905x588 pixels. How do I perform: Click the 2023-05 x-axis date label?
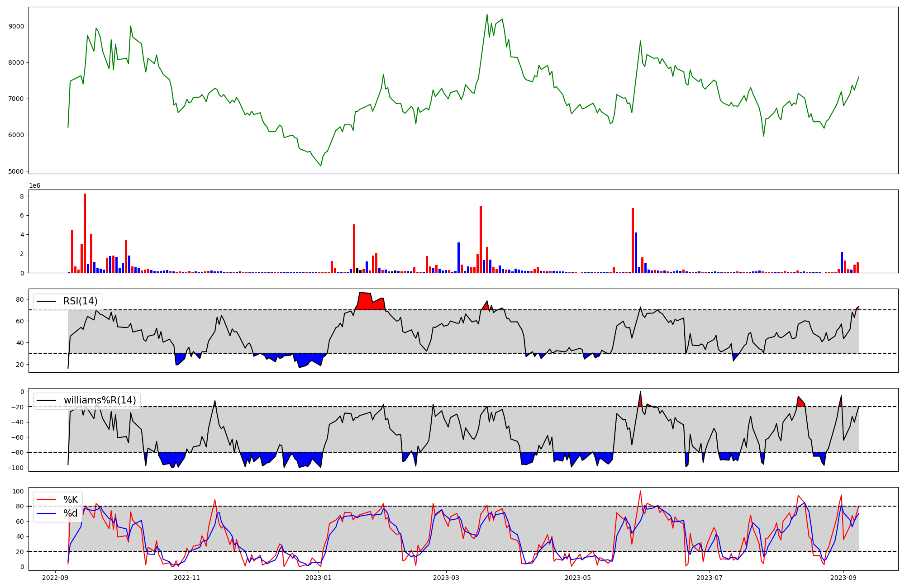pyautogui.click(x=578, y=578)
